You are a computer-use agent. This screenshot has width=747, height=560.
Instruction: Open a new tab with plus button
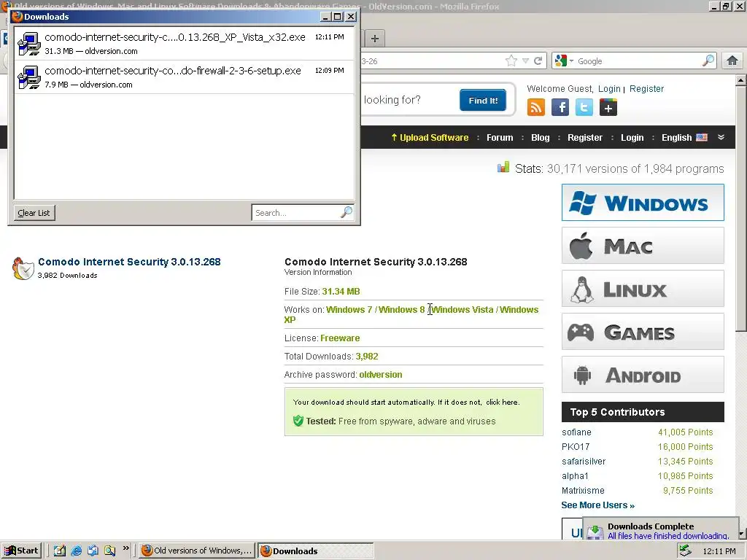[375, 39]
